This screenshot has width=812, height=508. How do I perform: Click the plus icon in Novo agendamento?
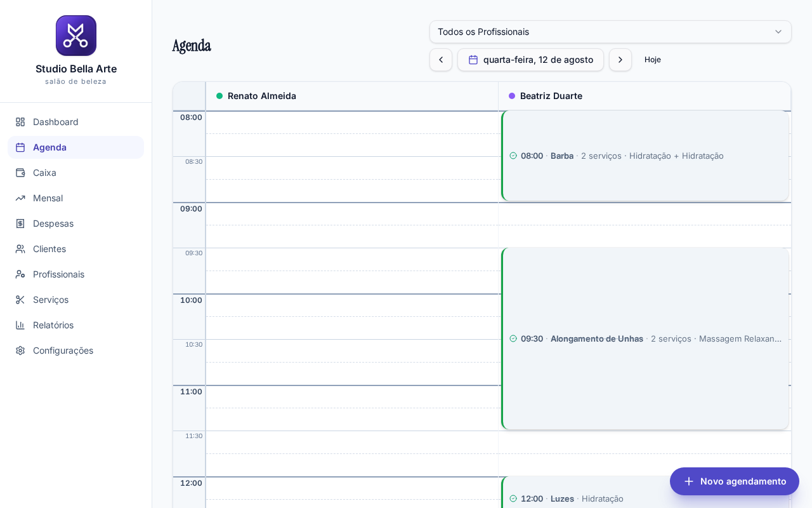(x=689, y=481)
